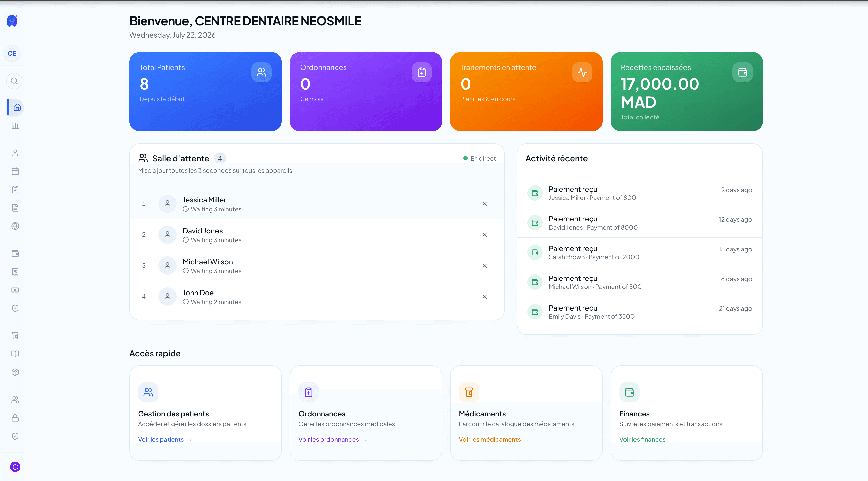
Task: Click the Gestion des patients title
Action: pyautogui.click(x=173, y=414)
